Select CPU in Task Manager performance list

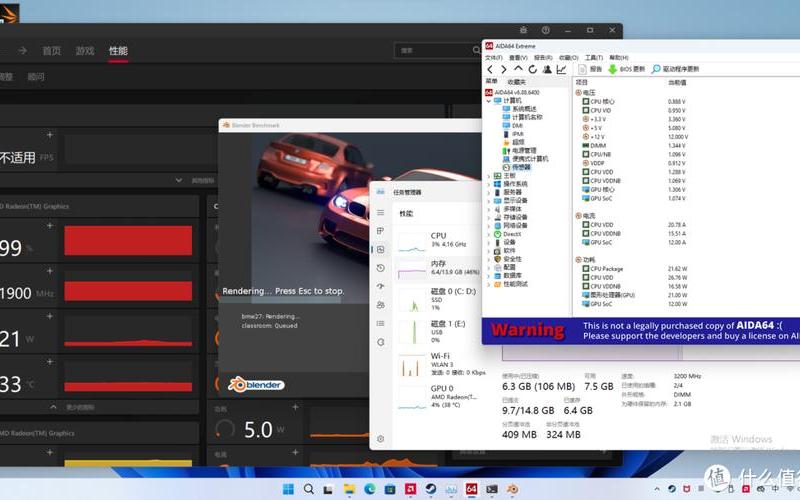[x=439, y=241]
